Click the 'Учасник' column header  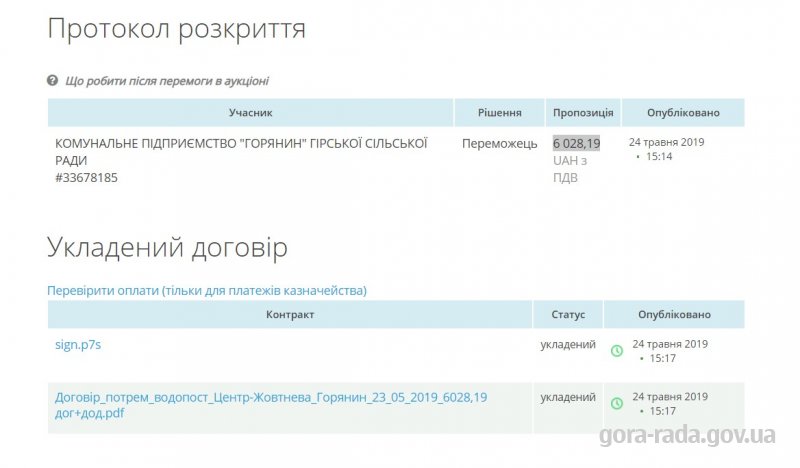click(x=251, y=113)
